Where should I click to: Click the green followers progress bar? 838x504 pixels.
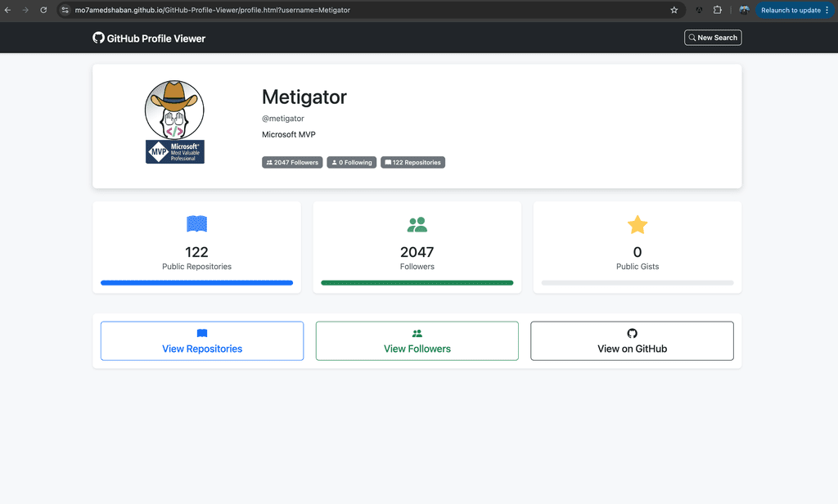pyautogui.click(x=417, y=283)
